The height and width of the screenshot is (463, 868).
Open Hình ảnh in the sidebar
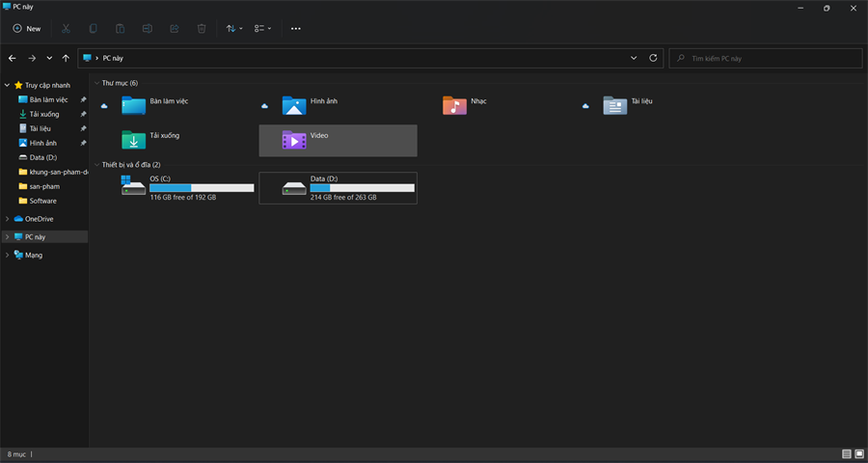pos(42,143)
